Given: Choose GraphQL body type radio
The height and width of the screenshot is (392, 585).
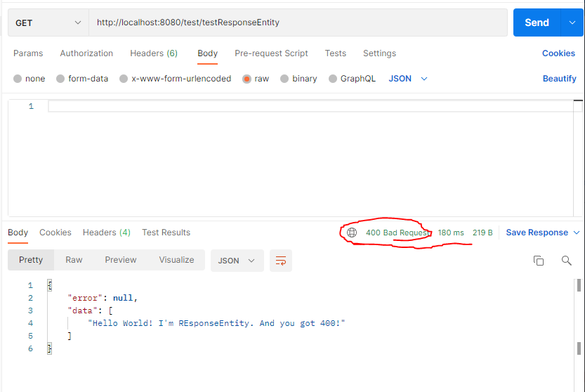Looking at the screenshot, I should 333,79.
